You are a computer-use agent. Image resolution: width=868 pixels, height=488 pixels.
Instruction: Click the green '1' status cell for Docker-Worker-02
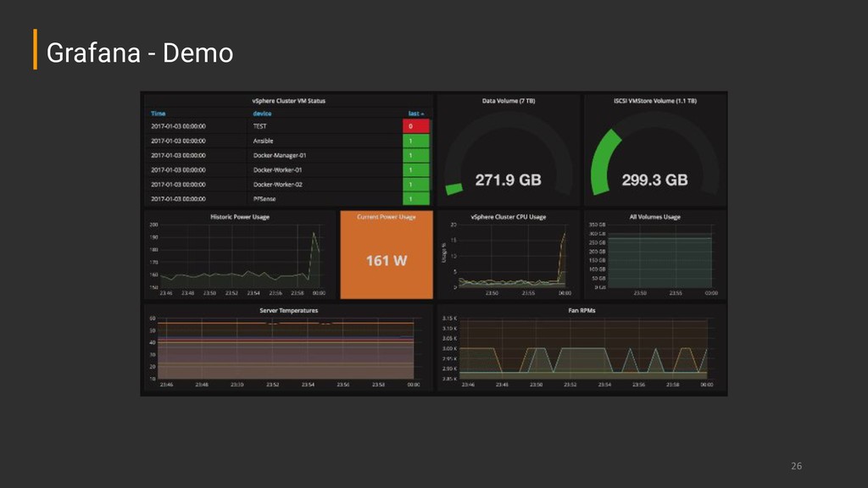point(416,184)
